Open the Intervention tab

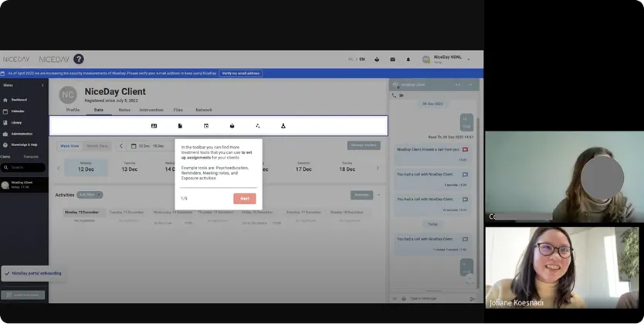[x=151, y=110]
